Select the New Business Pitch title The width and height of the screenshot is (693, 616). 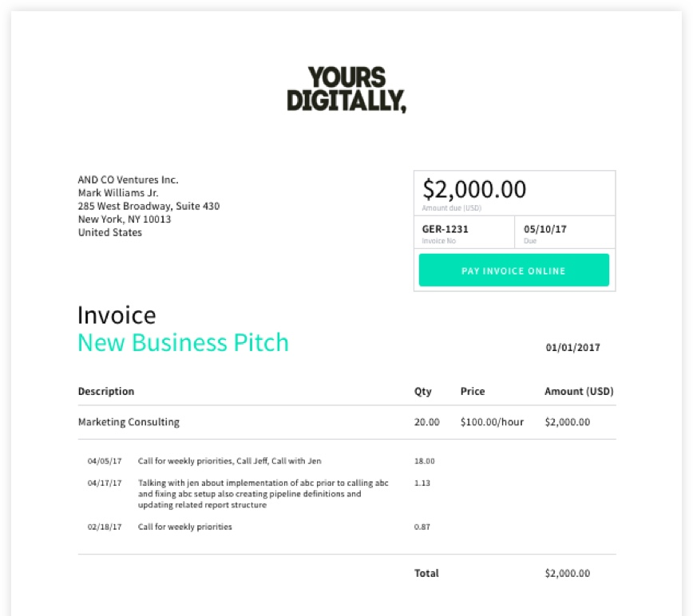tap(183, 343)
